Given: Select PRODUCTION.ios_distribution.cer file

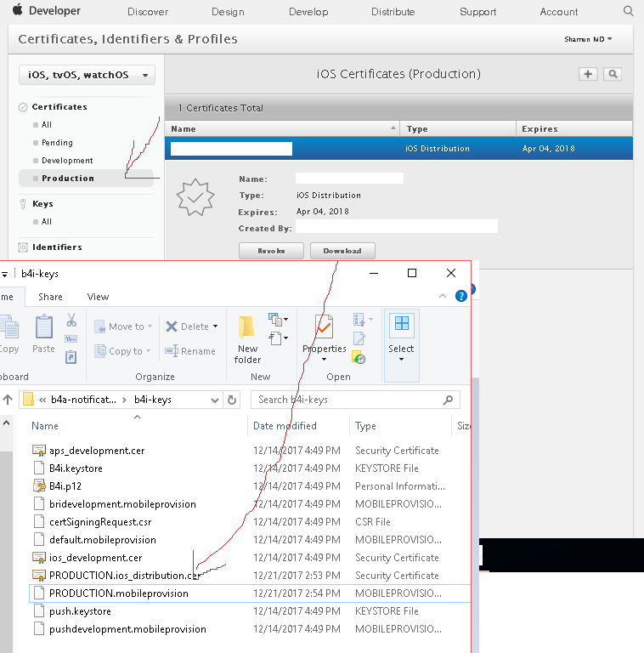Looking at the screenshot, I should (x=125, y=575).
